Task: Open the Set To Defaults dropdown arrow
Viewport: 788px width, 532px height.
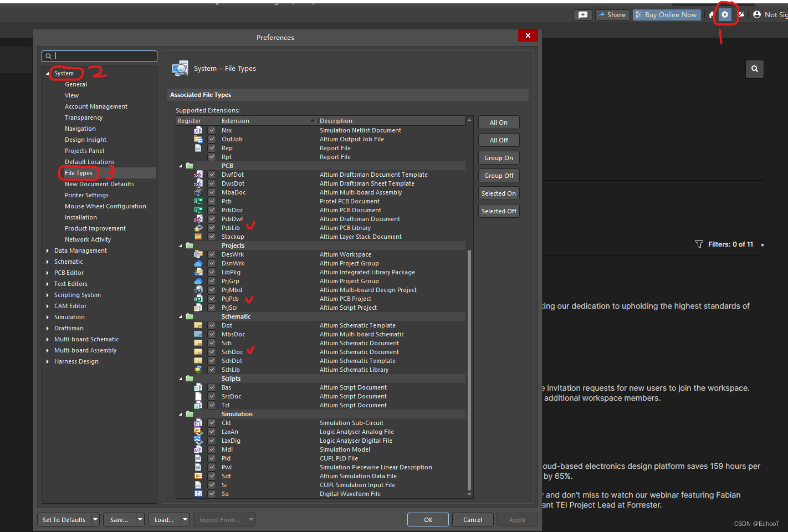Action: (95, 520)
